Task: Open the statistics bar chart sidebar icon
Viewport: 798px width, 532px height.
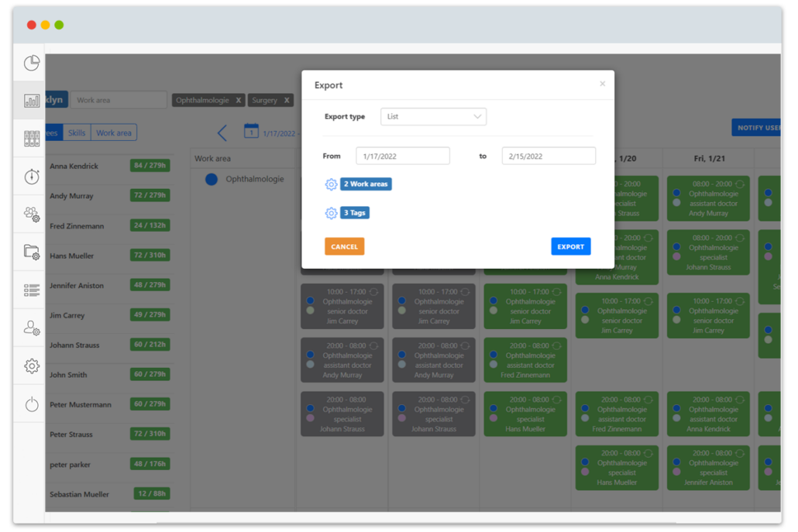Action: tap(30, 99)
